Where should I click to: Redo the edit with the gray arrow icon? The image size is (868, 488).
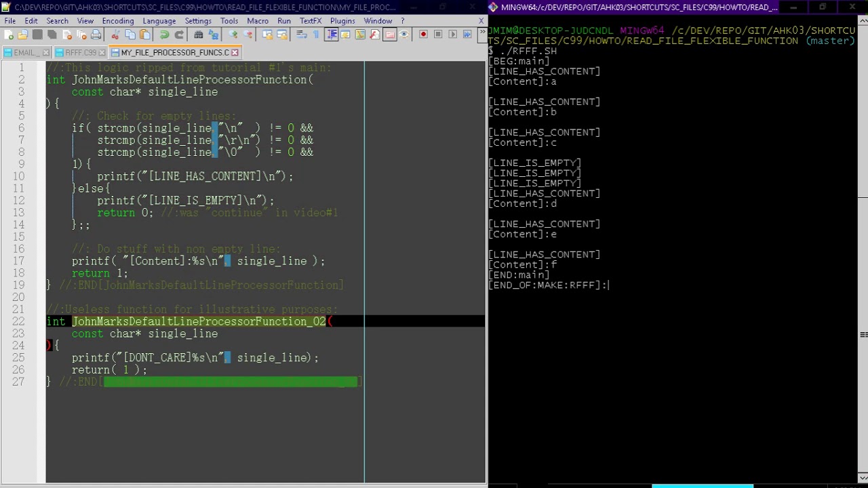coord(179,35)
